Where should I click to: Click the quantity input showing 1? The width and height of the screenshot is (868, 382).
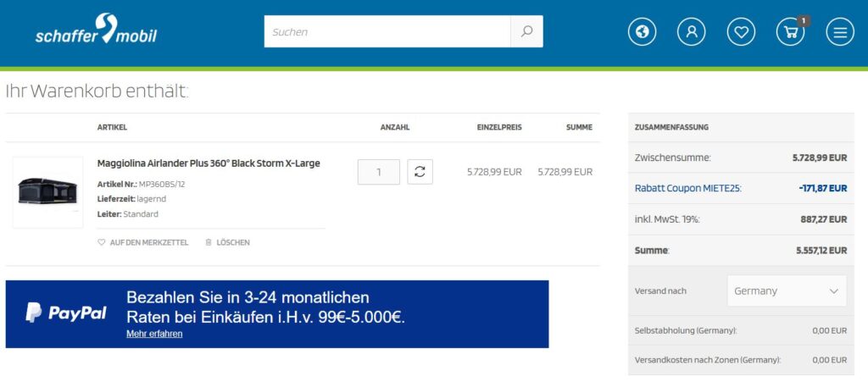[378, 172]
